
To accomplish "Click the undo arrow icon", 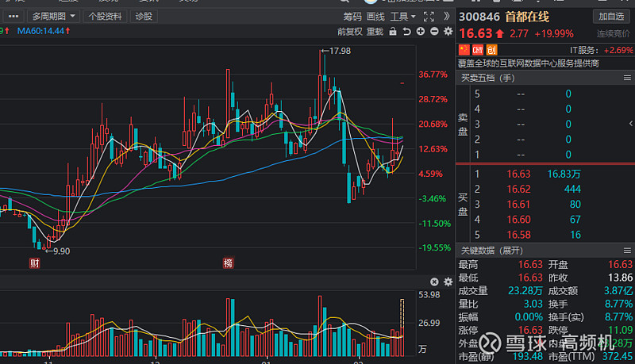I will [406, 32].
